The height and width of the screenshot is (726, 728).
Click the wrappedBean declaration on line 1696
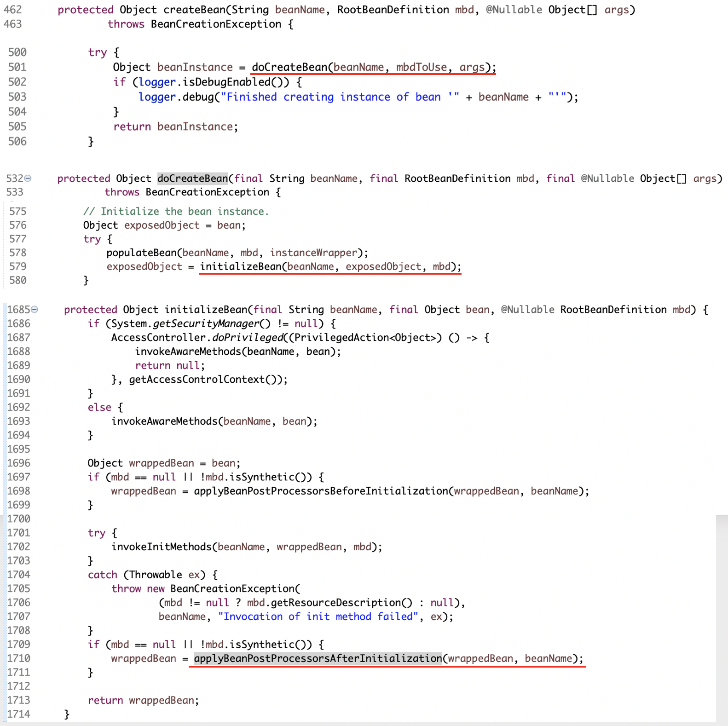pos(162,463)
